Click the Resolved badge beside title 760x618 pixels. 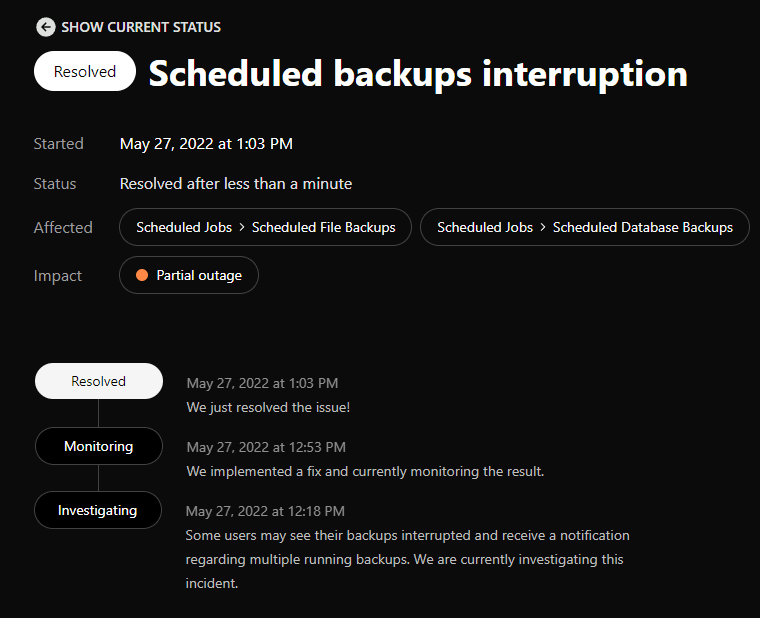[x=85, y=72]
